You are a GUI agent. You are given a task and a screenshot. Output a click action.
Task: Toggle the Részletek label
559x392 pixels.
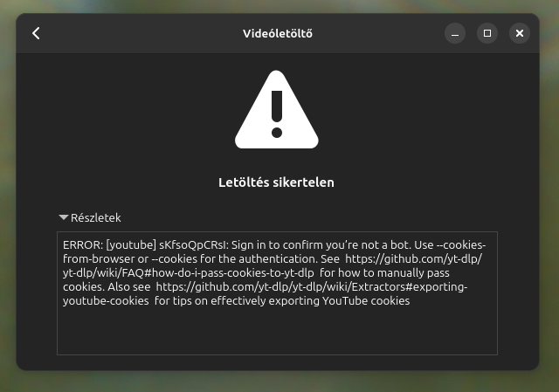[x=95, y=217]
